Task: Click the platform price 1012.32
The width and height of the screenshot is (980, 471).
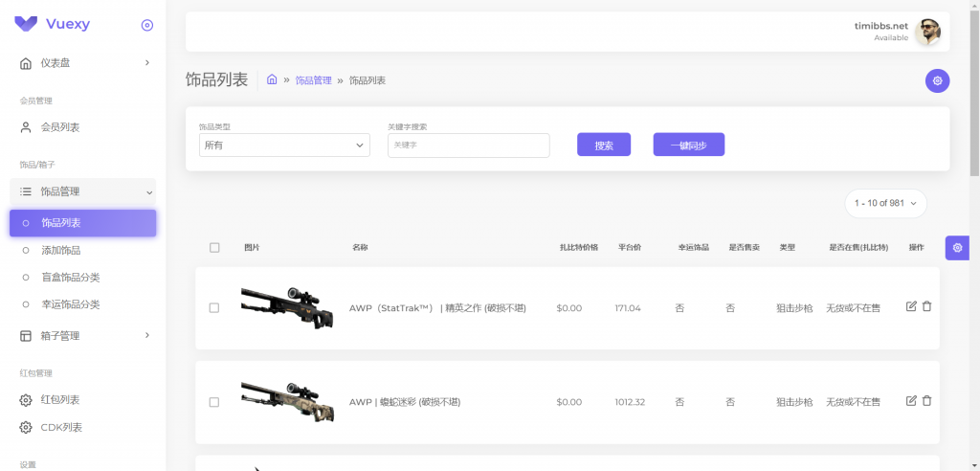Action: 630,402
